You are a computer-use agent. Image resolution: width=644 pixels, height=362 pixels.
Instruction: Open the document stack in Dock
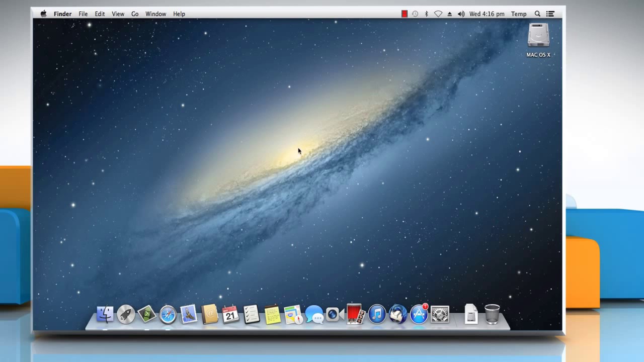pos(471,315)
